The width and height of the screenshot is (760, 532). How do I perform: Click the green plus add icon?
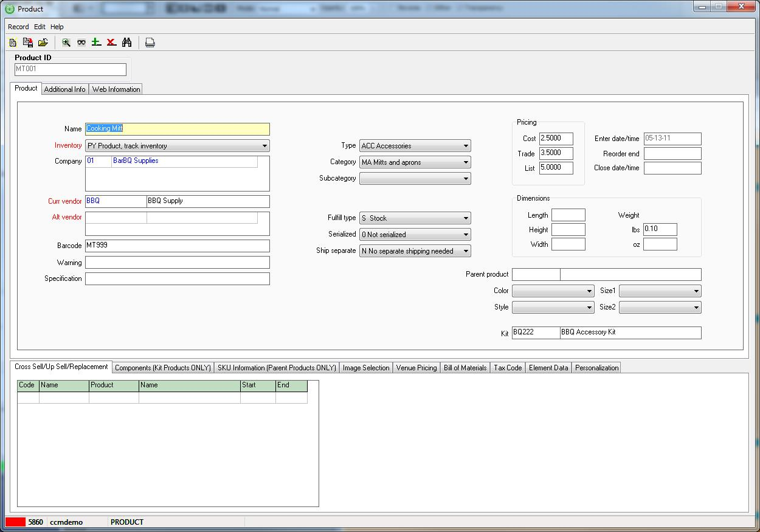click(96, 42)
